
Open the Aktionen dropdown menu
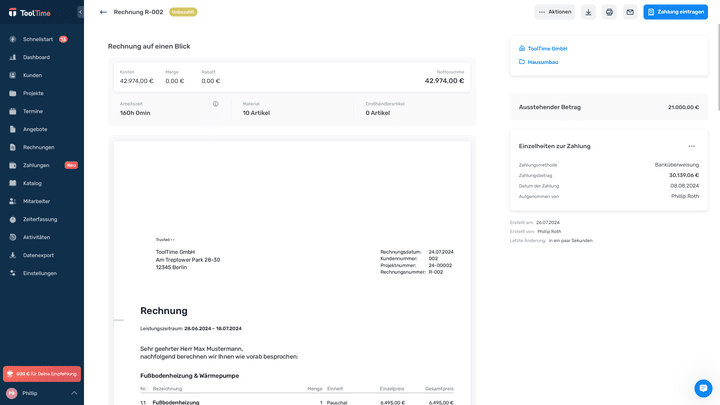pyautogui.click(x=555, y=12)
